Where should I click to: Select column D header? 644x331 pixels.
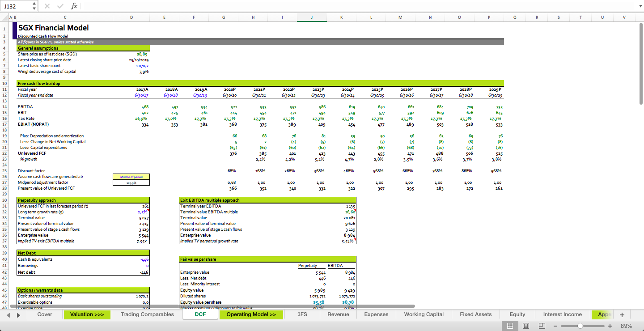[x=131, y=17]
